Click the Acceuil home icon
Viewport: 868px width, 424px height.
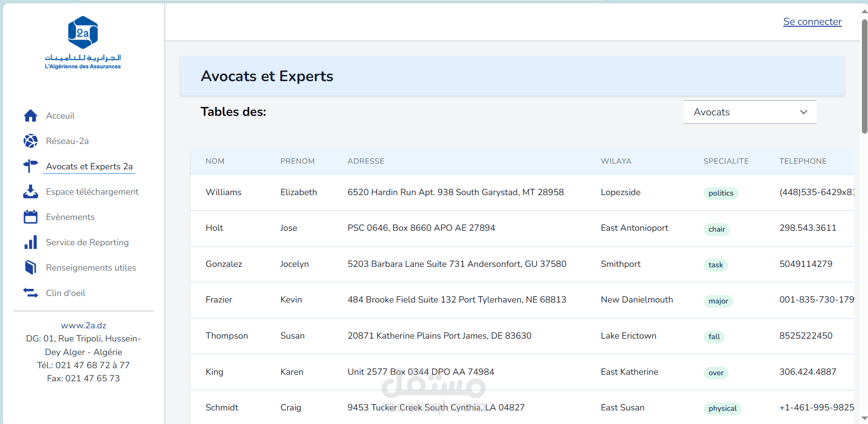(31, 116)
